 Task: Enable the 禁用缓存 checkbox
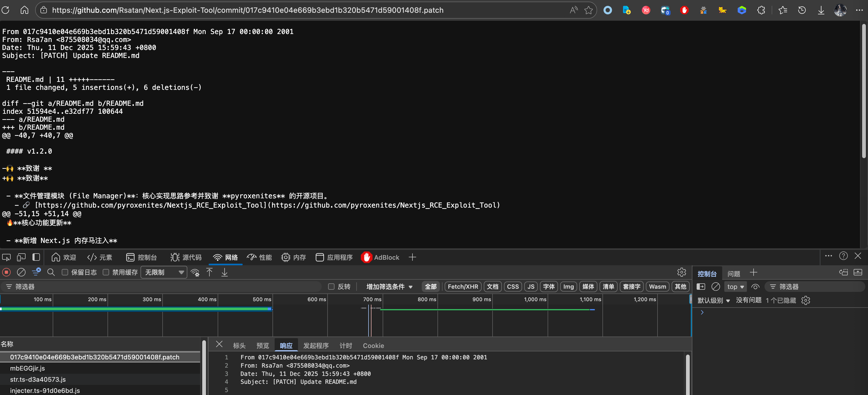click(x=106, y=272)
